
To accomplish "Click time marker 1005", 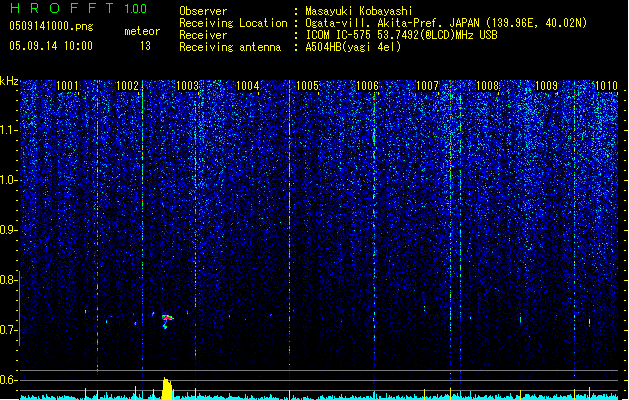I will 307,86.
